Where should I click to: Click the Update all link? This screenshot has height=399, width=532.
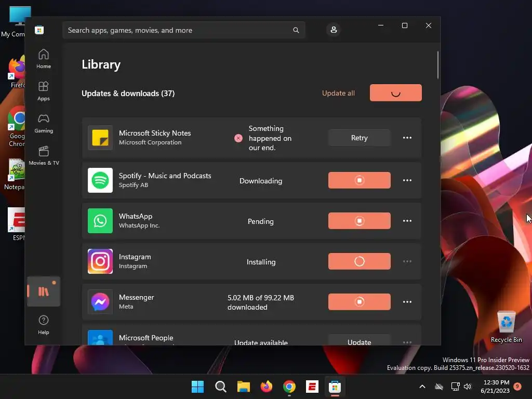pyautogui.click(x=338, y=93)
